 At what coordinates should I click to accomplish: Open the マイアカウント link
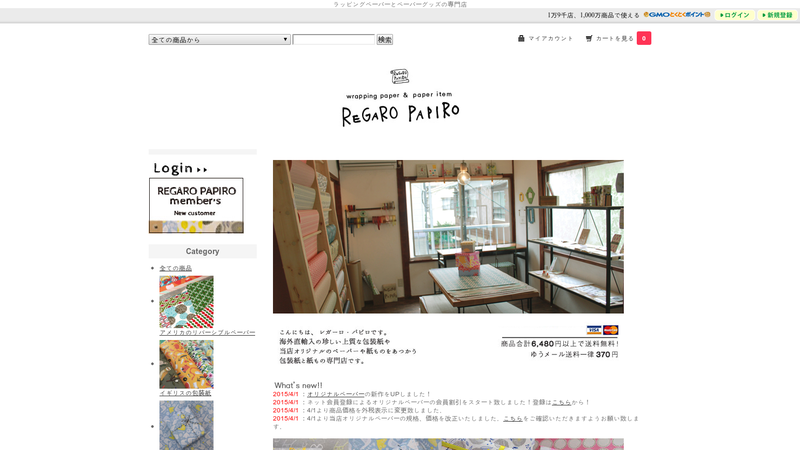click(551, 38)
